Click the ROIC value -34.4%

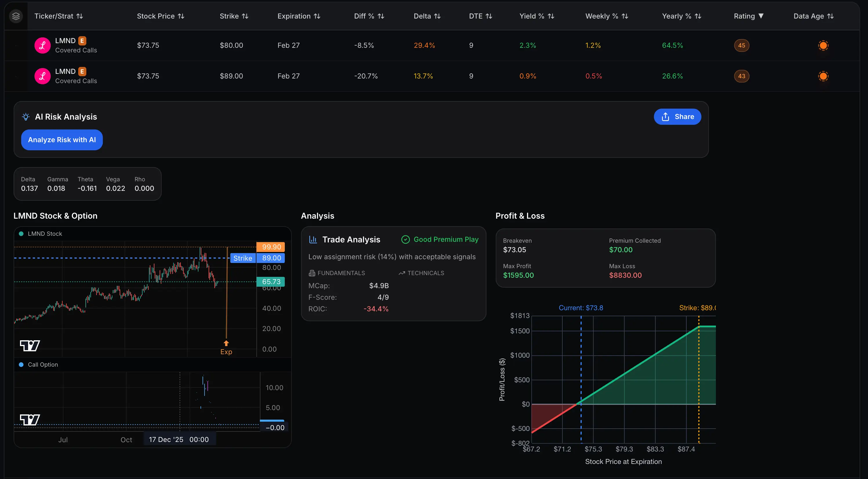[x=376, y=309]
